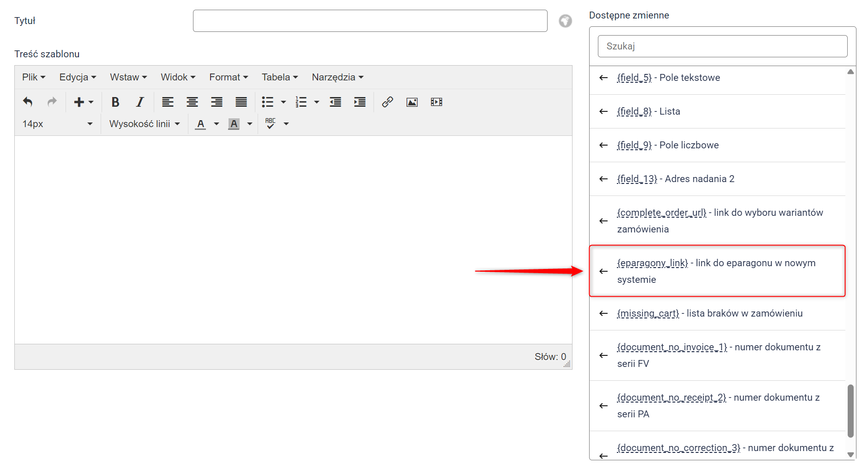Expand spellcheck language arrow
Viewport: 868px width, 470px height.
click(x=286, y=124)
